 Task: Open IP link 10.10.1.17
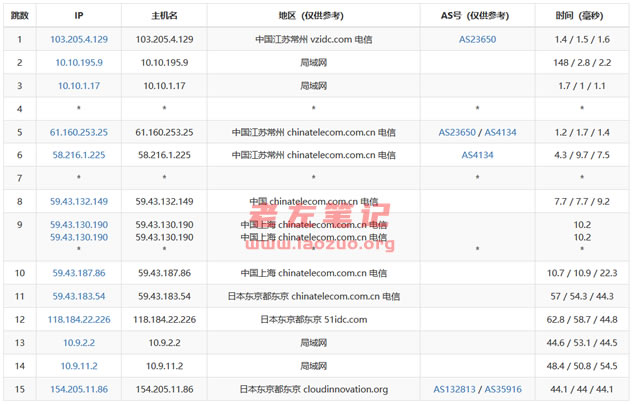(79, 86)
